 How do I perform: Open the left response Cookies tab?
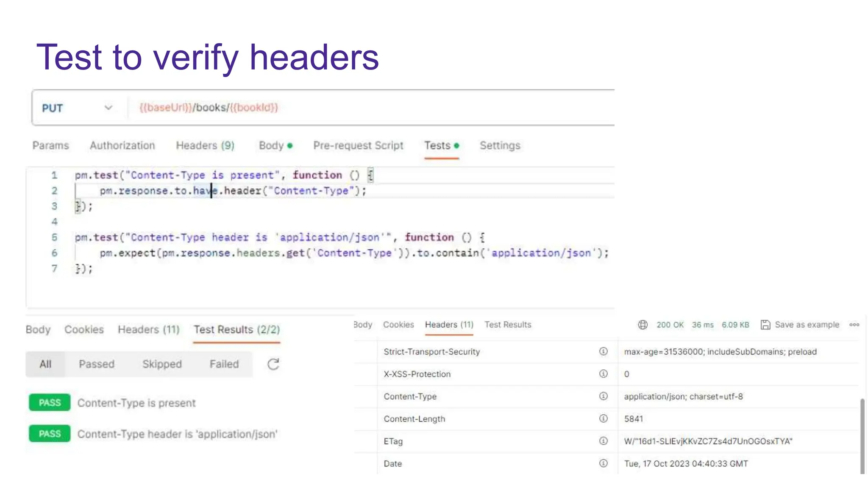coord(84,329)
